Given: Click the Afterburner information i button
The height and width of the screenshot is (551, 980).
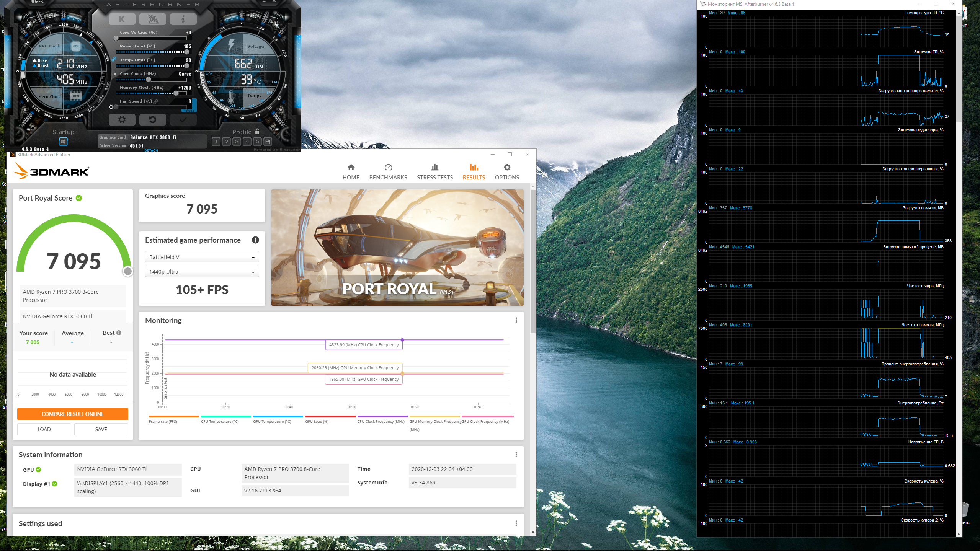Looking at the screenshot, I should tap(183, 19).
